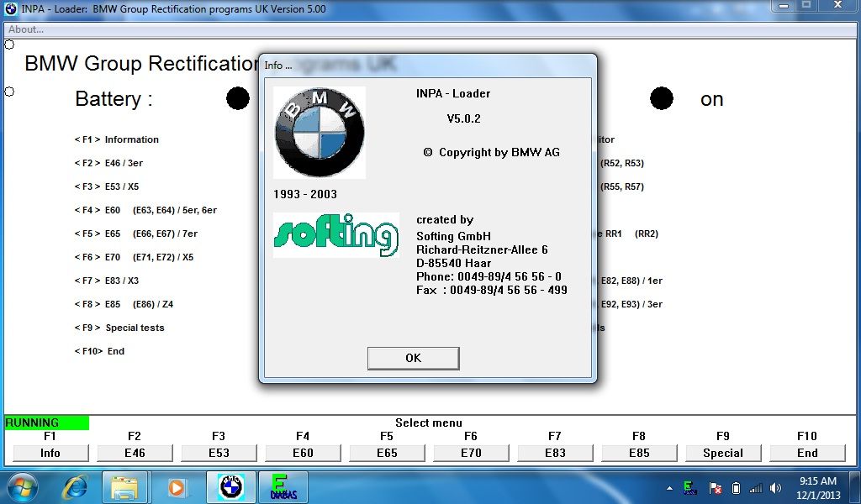Click the 'E82, E88) / 1er' text
The image size is (861, 504).
631,281
